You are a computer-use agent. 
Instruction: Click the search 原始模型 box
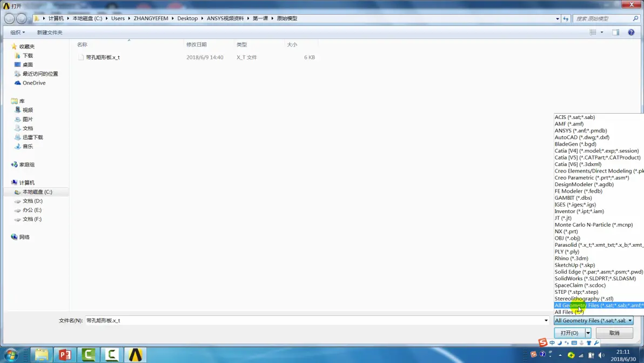pos(603,18)
